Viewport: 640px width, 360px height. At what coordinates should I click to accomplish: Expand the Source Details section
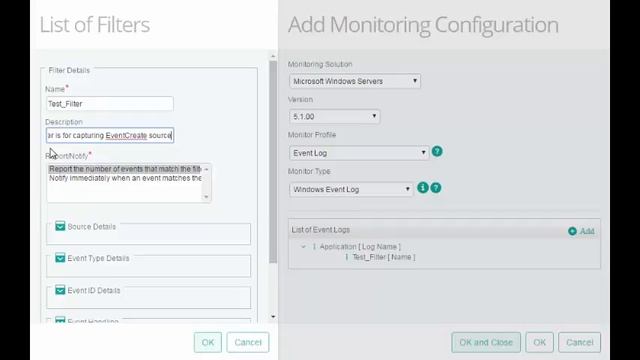pyautogui.click(x=60, y=226)
